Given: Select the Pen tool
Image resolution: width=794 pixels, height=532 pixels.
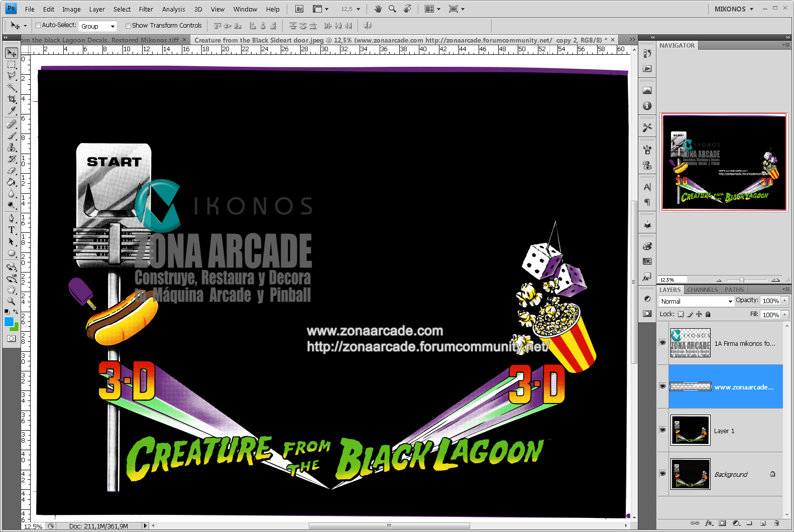Looking at the screenshot, I should [x=12, y=218].
